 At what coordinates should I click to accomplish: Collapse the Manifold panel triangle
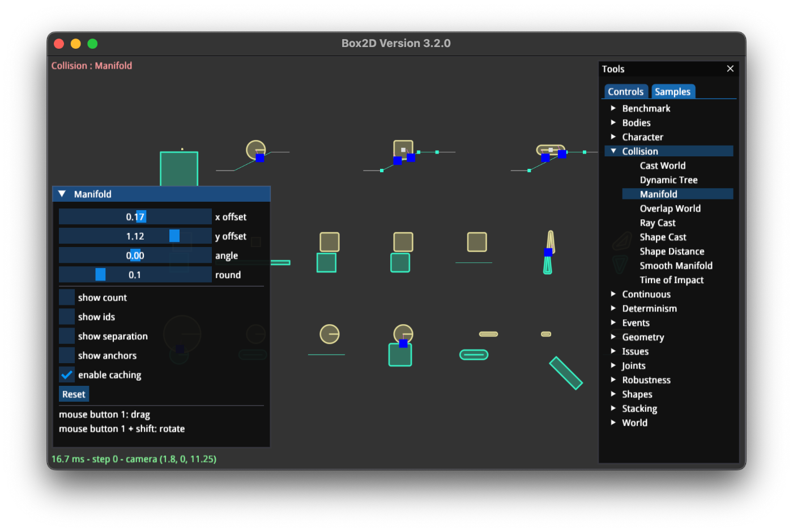pos(62,194)
